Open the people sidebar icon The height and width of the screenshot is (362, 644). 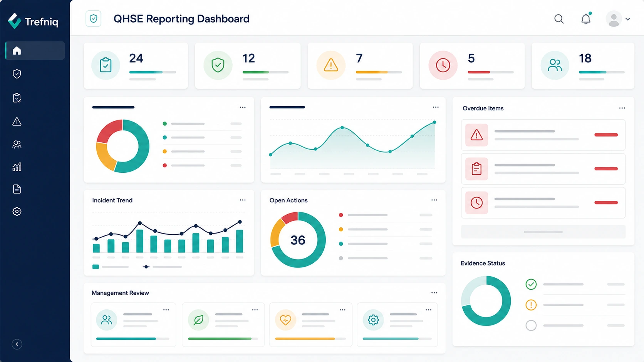(17, 145)
